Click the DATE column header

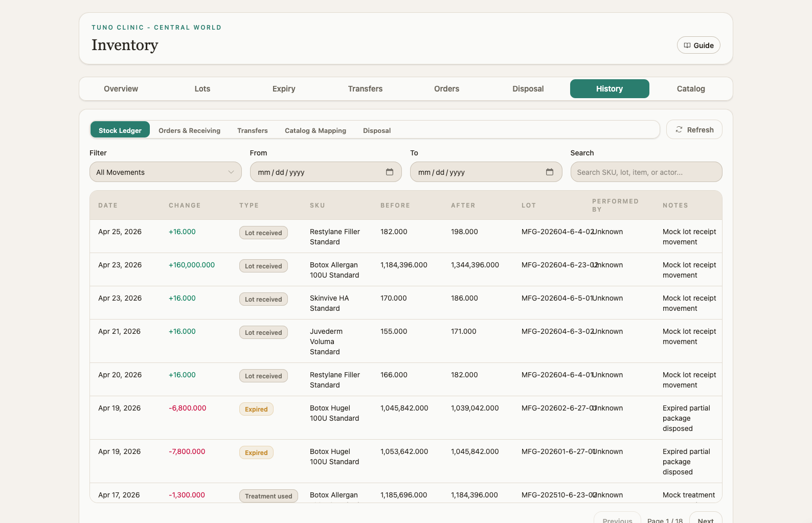108,206
